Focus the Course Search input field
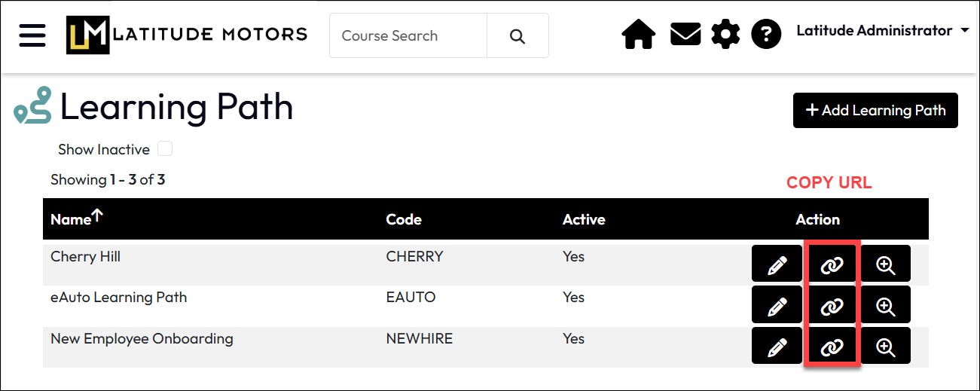 coord(408,36)
